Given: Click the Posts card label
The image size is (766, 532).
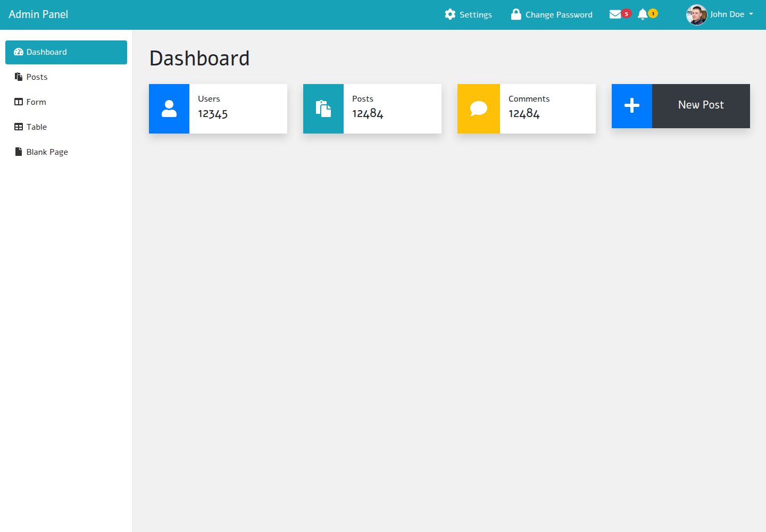Looking at the screenshot, I should pos(363,99).
